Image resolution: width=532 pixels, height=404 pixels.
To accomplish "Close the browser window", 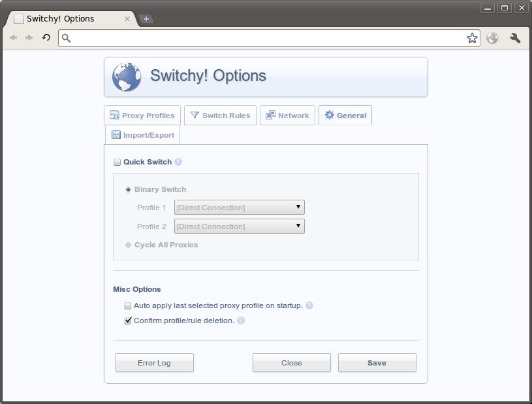I will (x=522, y=8).
